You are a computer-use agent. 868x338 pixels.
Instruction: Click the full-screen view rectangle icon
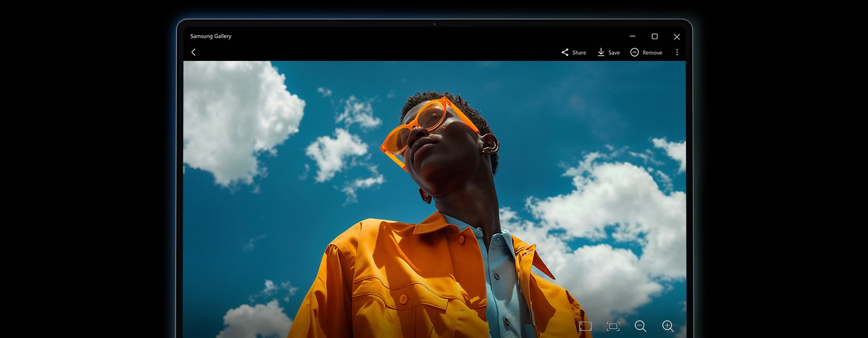click(x=585, y=326)
